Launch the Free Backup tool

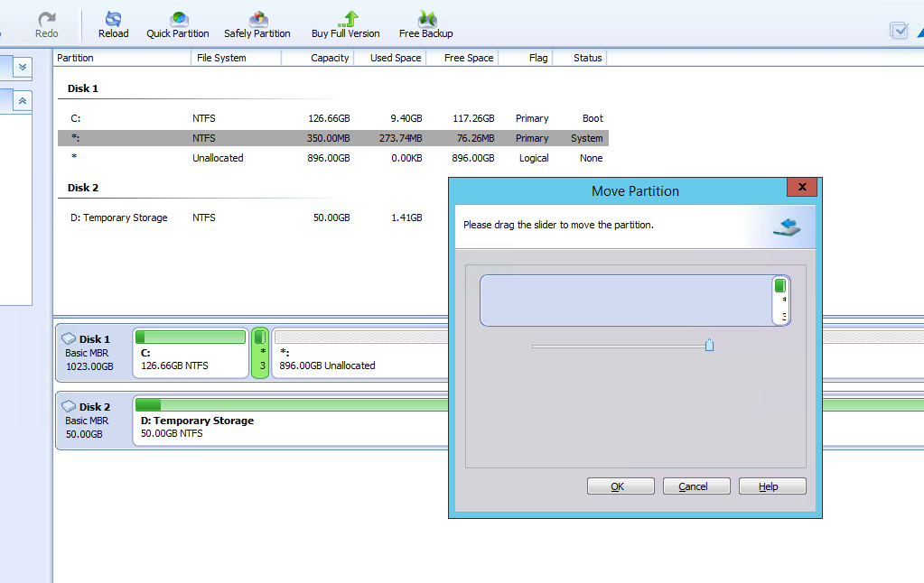click(x=425, y=18)
